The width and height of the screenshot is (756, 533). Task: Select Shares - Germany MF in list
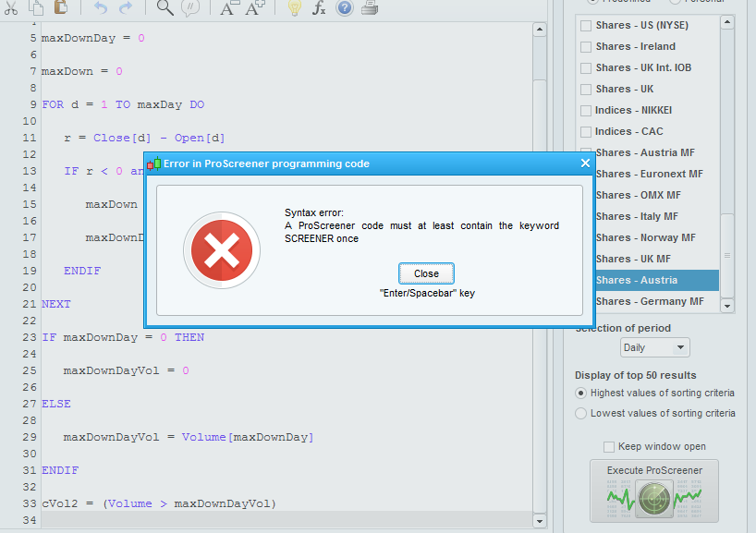[x=650, y=301]
